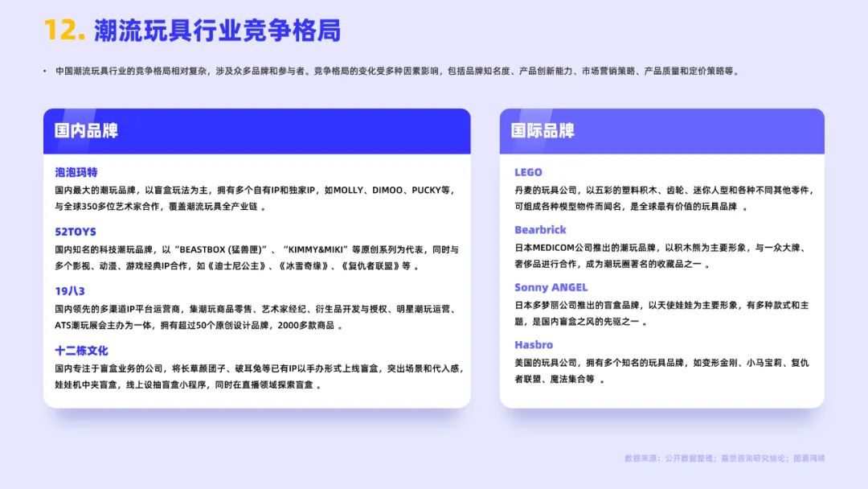This screenshot has width=868, height=489.
Task: Click the line starting 多个影视、动漫、游戏经典IP合作
Action: point(237,266)
